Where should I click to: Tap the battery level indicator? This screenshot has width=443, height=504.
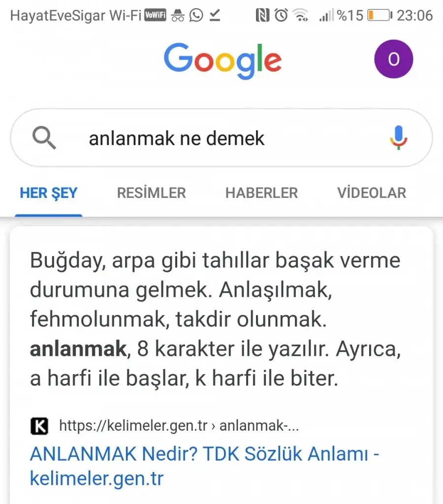click(x=380, y=15)
